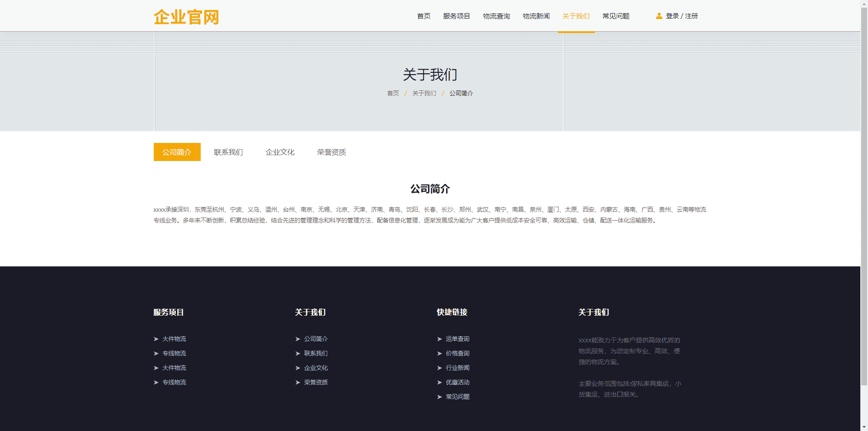Viewport: 868px width, 431px height.
Task: Click the 泉州 link in the company intro
Action: pos(536,209)
